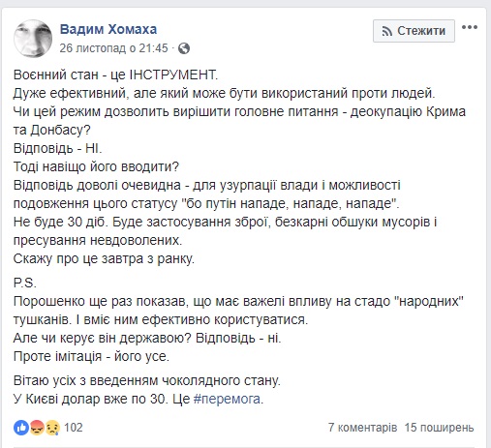Open the three-dots post options menu
This screenshot has width=491, height=448.
470,27
